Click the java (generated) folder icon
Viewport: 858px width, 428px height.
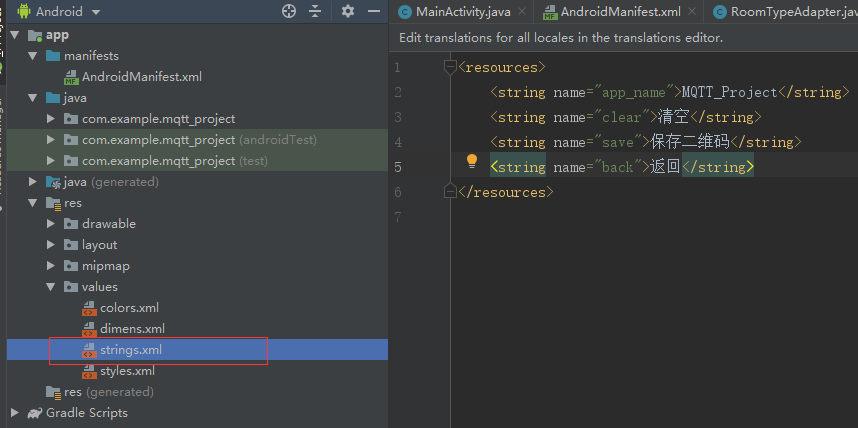pyautogui.click(x=53, y=182)
